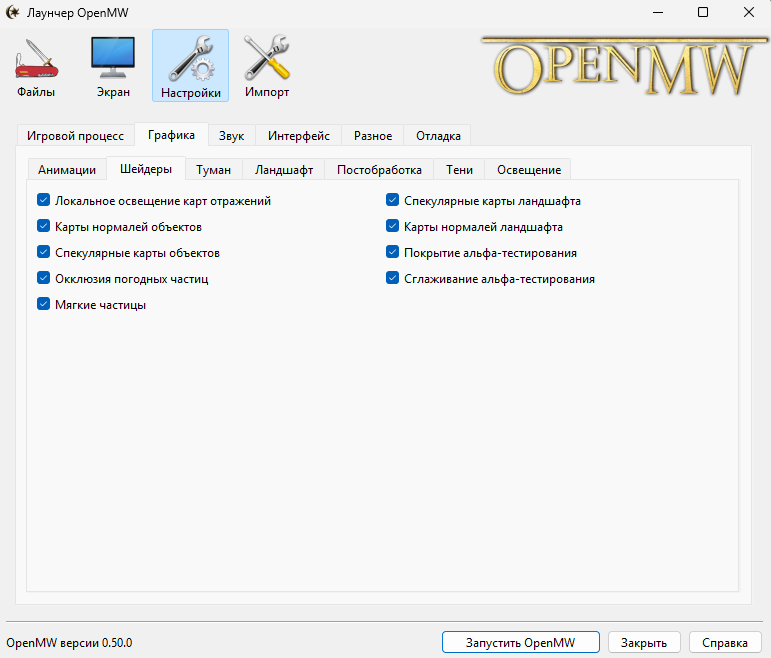Open the Файлы section
This screenshot has height=658, width=771.
[36, 66]
